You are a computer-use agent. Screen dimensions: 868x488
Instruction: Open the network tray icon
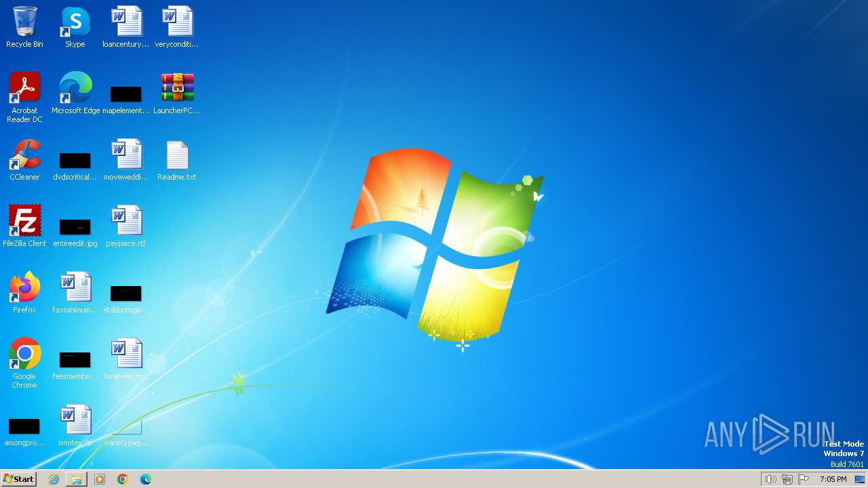(x=787, y=479)
